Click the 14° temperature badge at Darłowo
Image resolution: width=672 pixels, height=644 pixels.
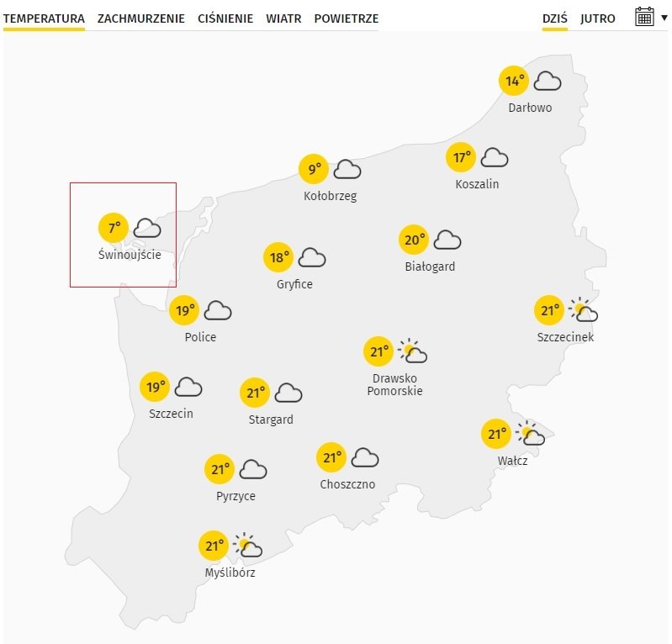click(514, 81)
